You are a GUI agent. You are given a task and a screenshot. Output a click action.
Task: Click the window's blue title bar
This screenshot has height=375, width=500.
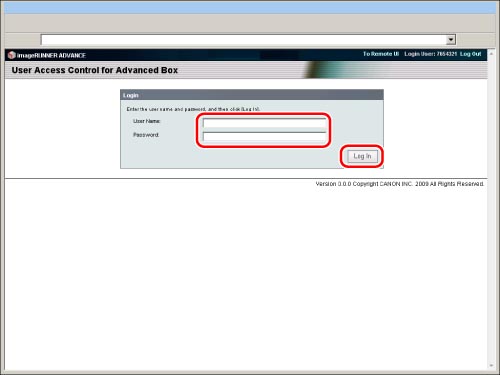250,7
